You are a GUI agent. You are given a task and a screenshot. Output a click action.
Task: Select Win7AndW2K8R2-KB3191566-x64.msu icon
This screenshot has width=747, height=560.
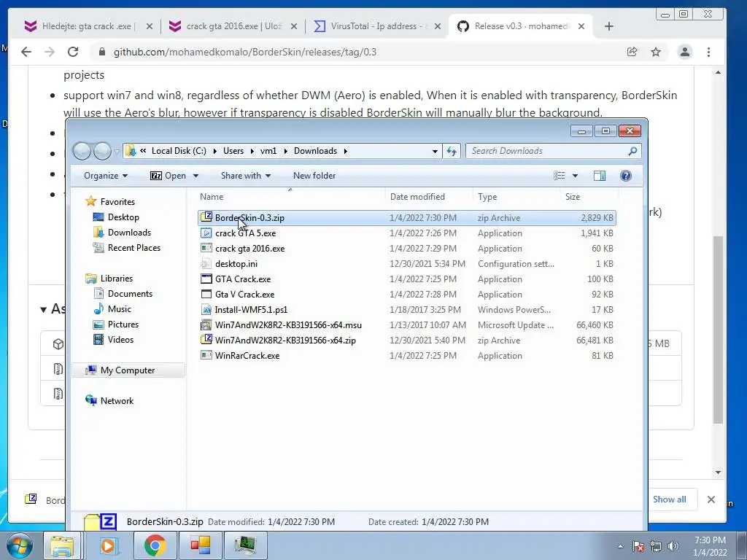(x=206, y=324)
